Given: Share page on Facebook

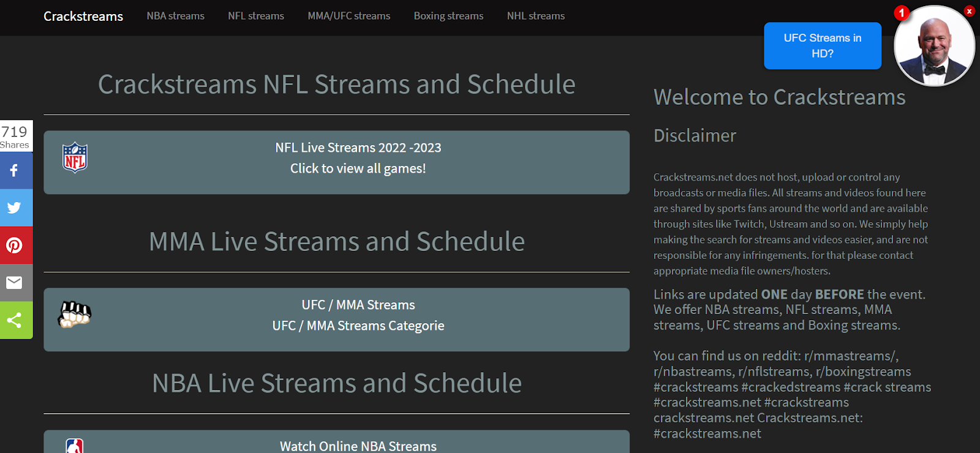Looking at the screenshot, I should [16, 171].
